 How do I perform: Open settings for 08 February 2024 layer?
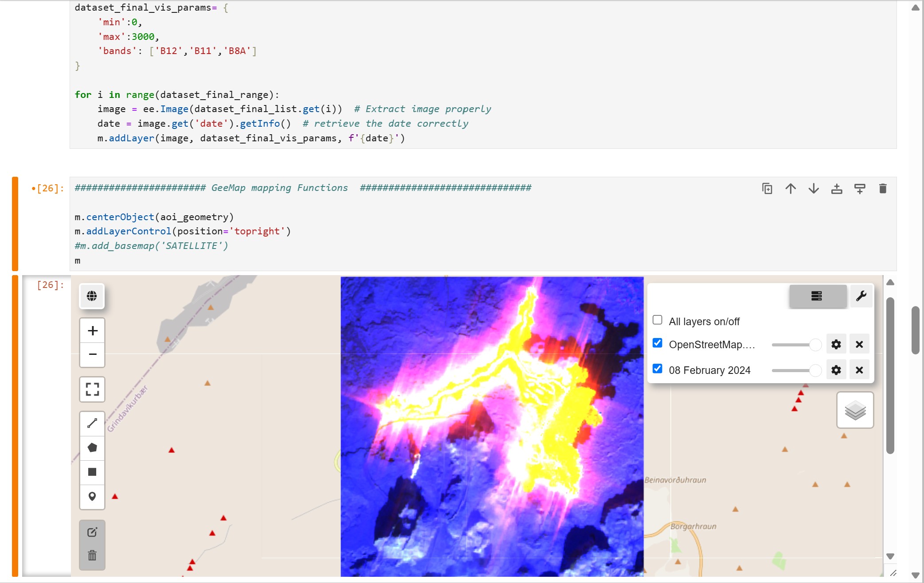coord(836,370)
